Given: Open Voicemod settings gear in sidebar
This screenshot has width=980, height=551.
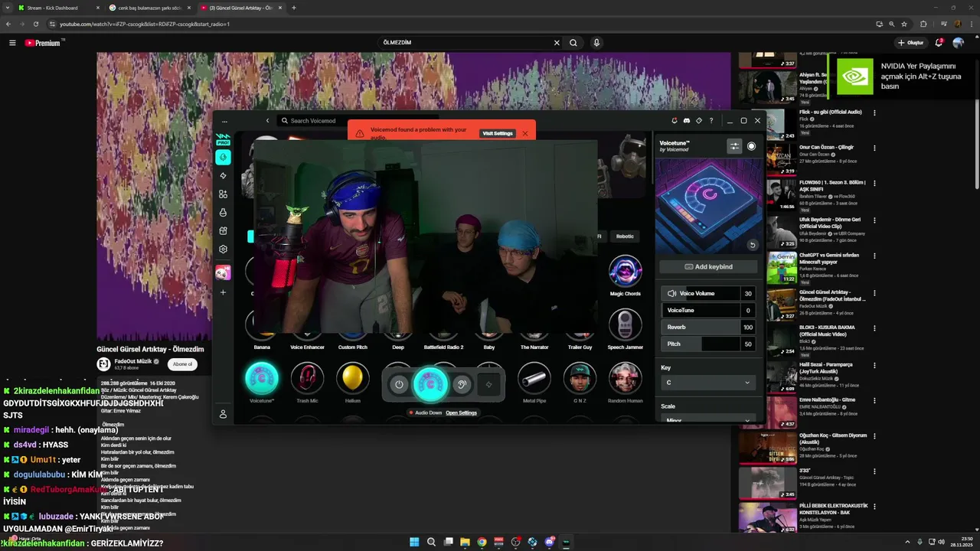Looking at the screenshot, I should click(223, 249).
